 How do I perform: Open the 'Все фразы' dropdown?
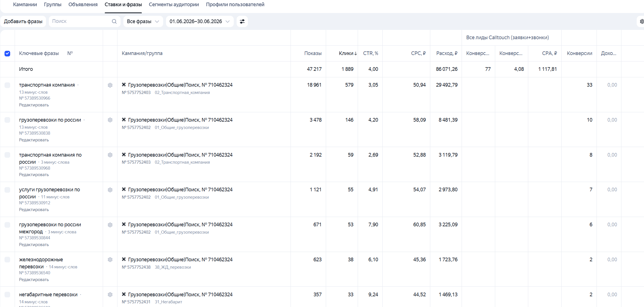pos(143,21)
